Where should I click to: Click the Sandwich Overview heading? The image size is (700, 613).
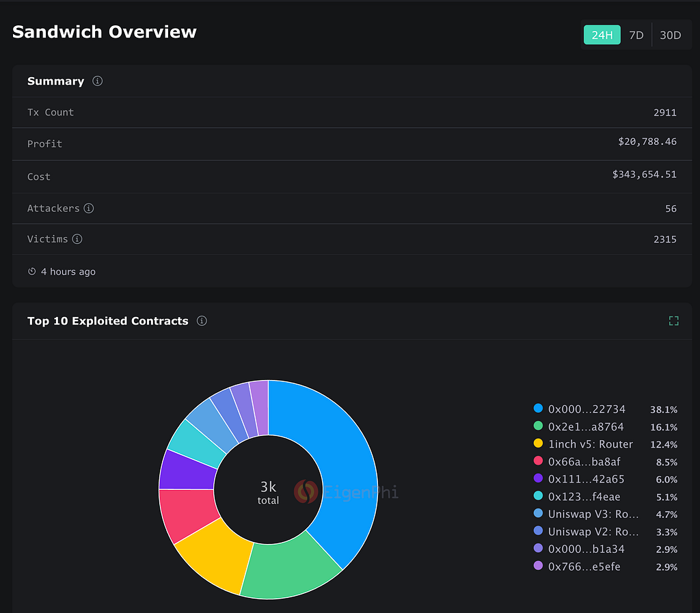tap(105, 31)
